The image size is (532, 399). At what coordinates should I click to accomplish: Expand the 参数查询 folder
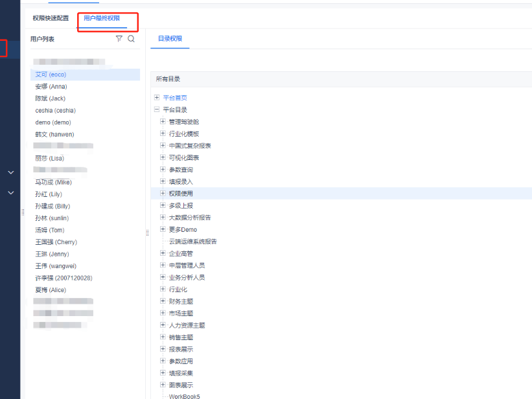click(163, 169)
